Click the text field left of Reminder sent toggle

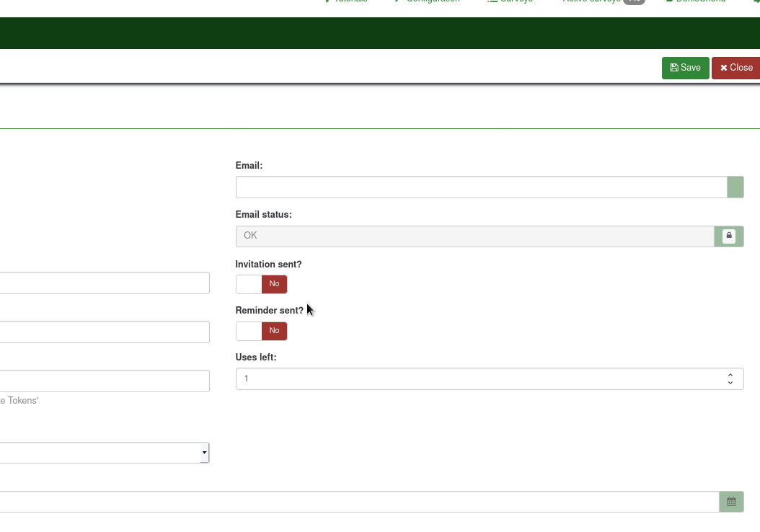[105, 332]
